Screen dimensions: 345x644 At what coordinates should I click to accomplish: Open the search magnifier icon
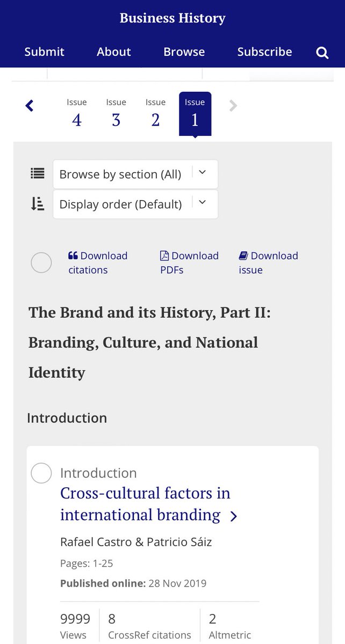(322, 53)
